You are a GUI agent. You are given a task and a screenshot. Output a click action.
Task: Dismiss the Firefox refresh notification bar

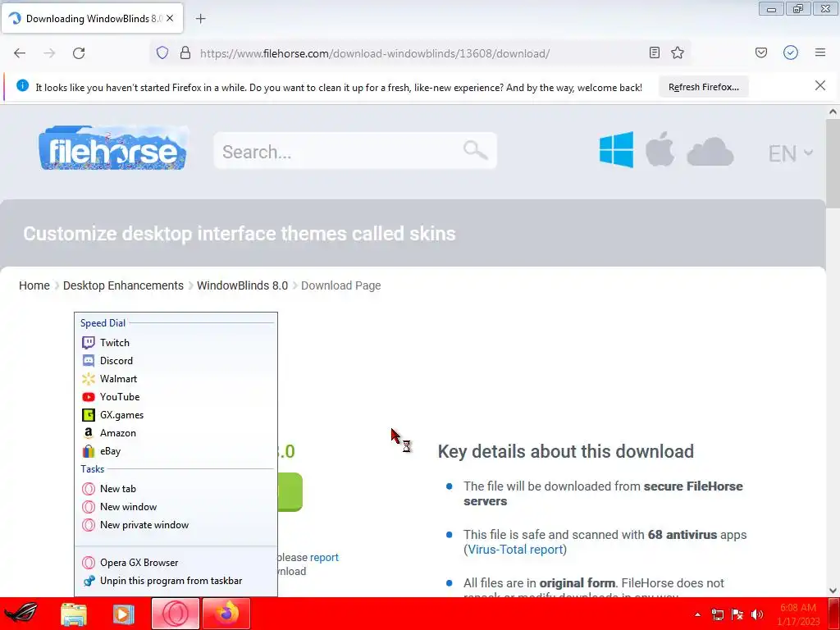[820, 85]
